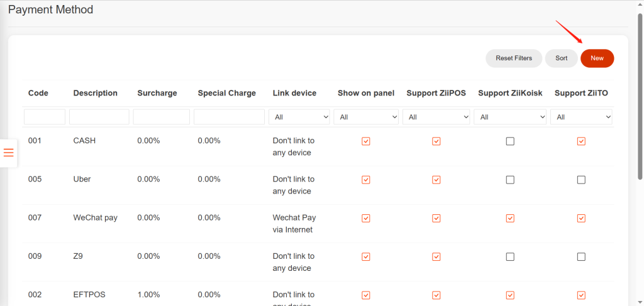Expand the Show on panel filter dropdown
Screen dimensions: 644x306
pos(366,117)
